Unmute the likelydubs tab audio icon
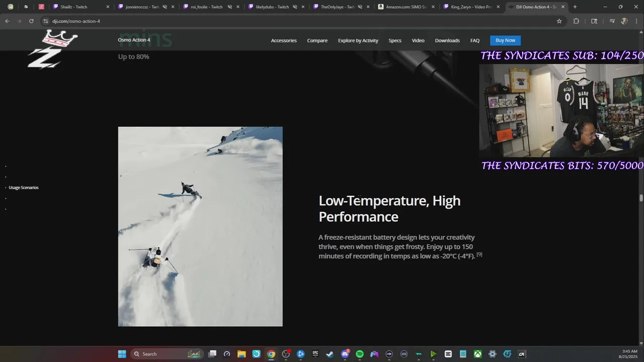Viewport: 644px width, 362px height. click(294, 7)
